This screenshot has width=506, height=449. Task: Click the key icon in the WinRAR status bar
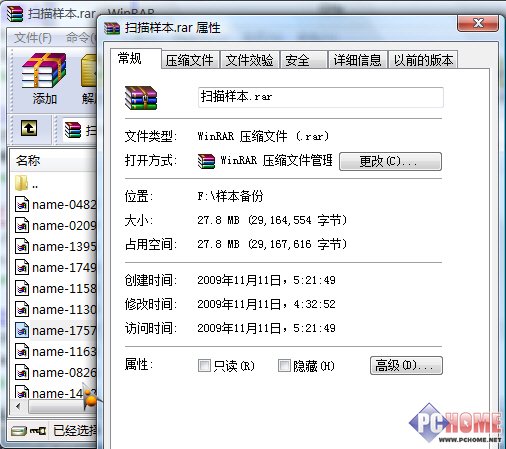point(38,431)
